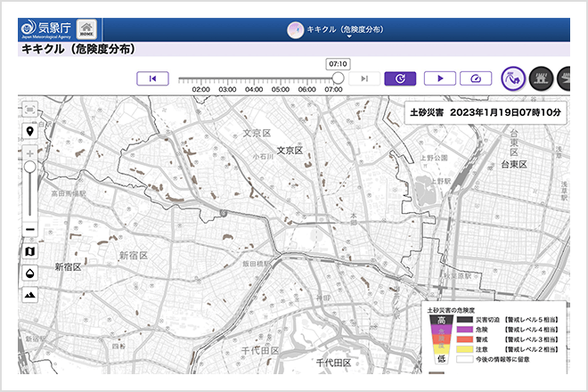
Task: Click the timeline slider handle at 07:10
Action: (x=338, y=78)
